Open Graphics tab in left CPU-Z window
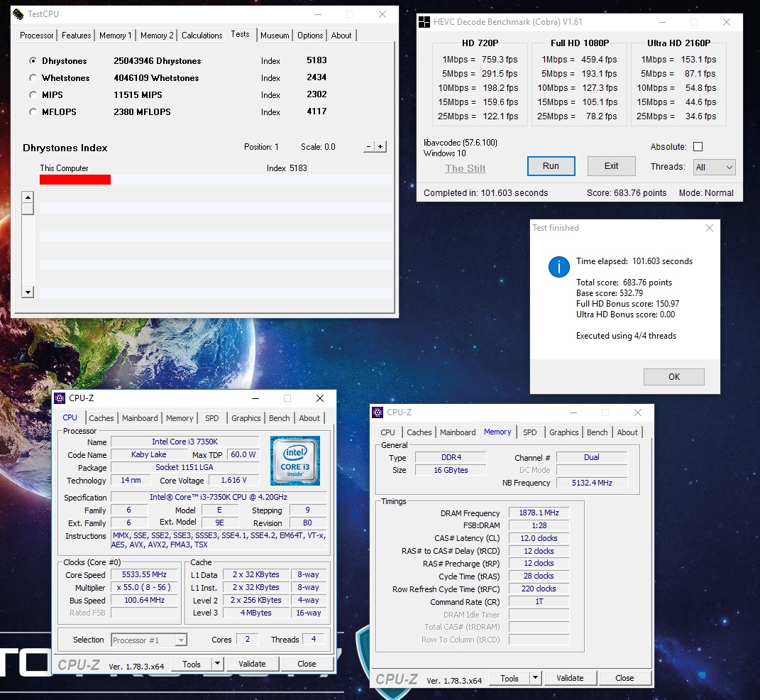Viewport: 760px width, 700px height. (246, 418)
